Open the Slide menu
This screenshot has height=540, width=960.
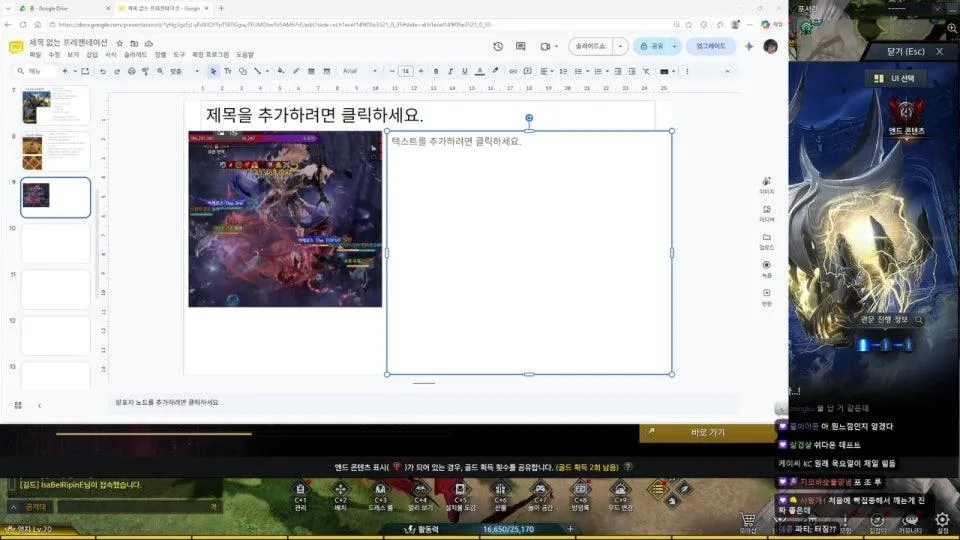pos(135,55)
